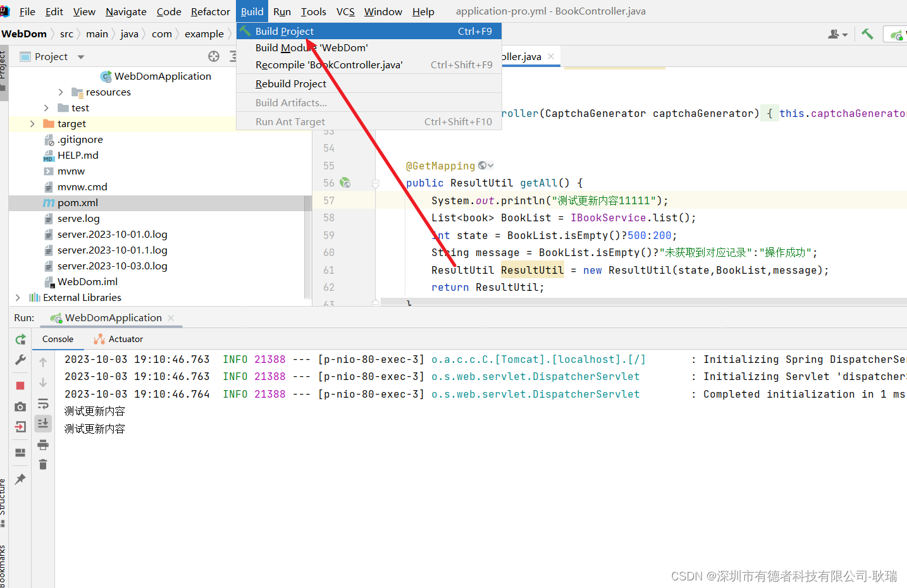Select Build Project menu entry
The image size is (907, 588).
369,31
